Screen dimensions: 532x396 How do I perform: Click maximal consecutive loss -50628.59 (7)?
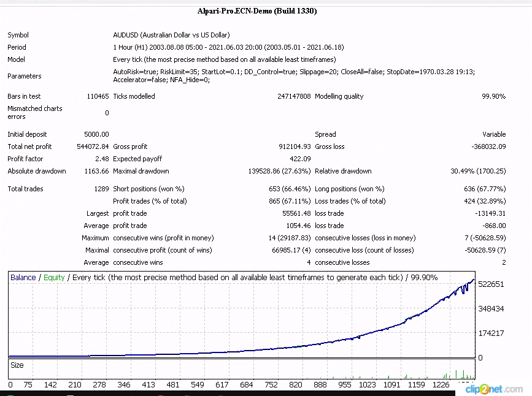(485, 250)
